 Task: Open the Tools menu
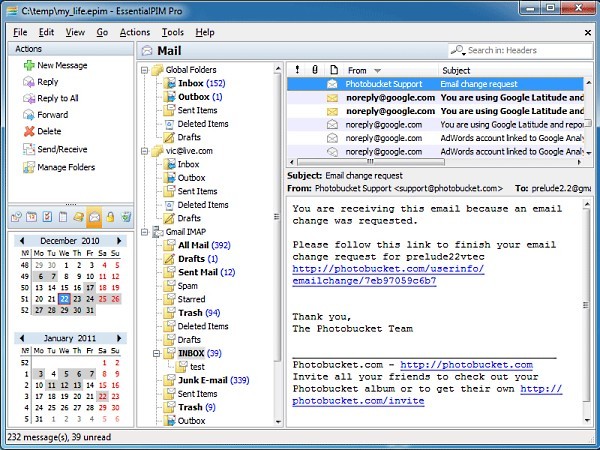[172, 32]
